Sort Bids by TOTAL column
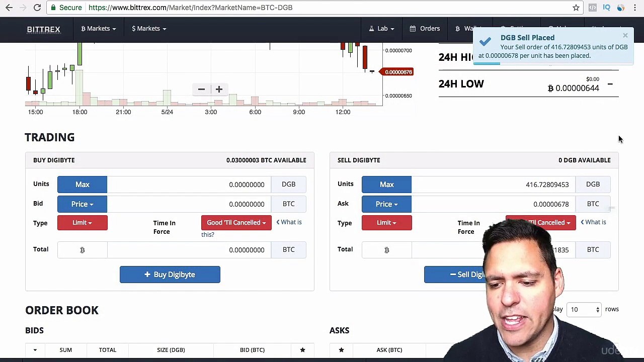644x362 pixels. [107, 350]
